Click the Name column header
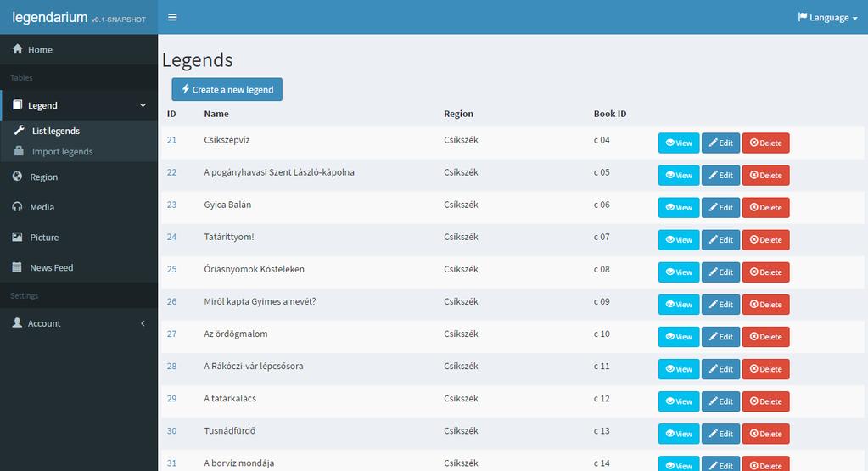Viewport: 868px width, 471px height. coord(216,114)
